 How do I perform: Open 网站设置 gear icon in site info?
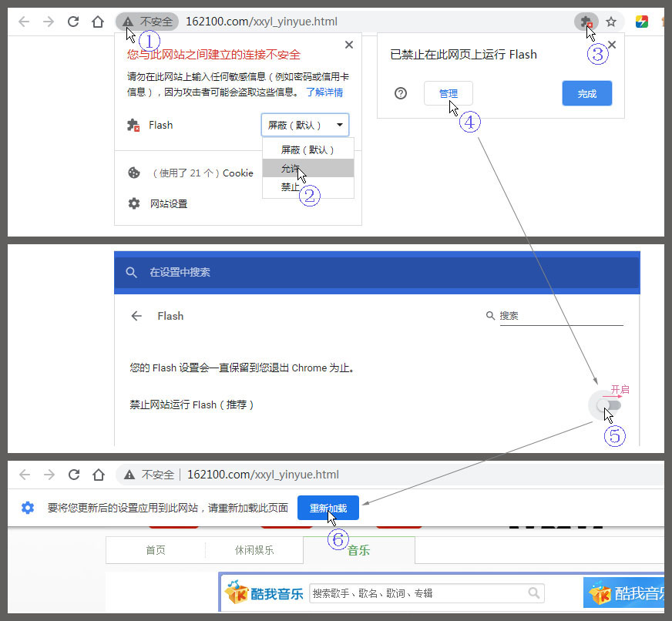(x=134, y=203)
